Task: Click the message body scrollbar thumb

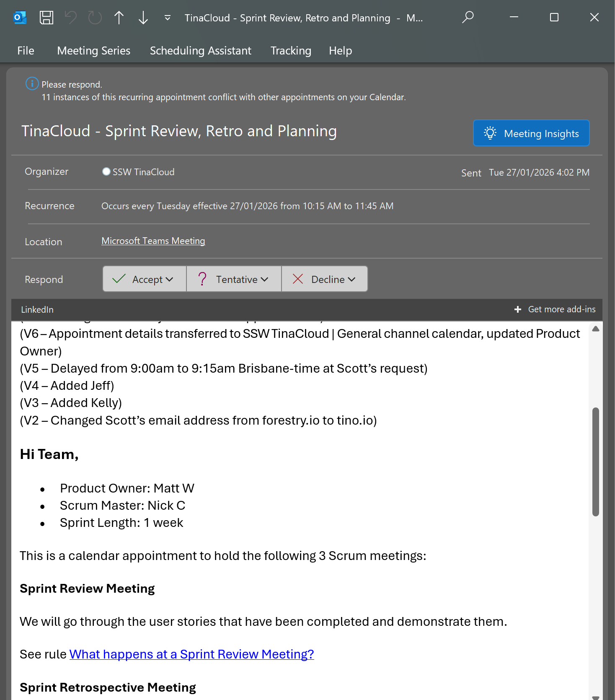Action: tap(595, 461)
